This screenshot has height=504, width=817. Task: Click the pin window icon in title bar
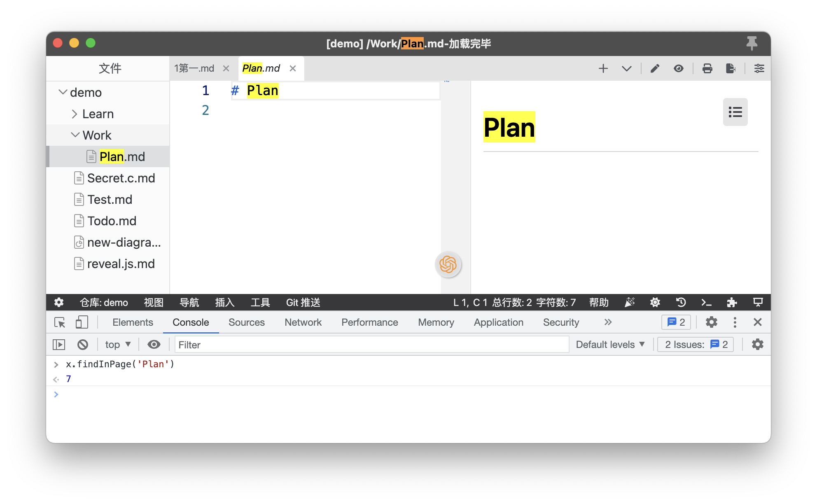point(752,43)
